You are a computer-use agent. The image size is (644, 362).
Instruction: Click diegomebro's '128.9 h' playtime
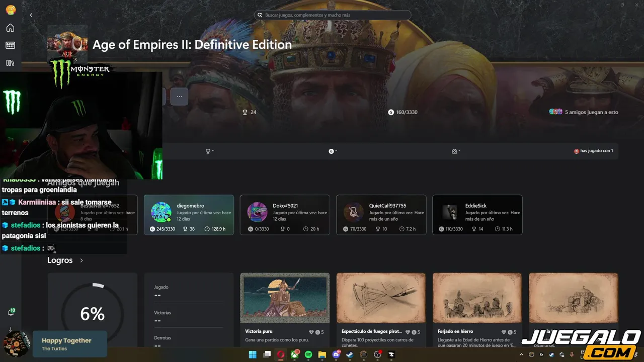pos(218,229)
